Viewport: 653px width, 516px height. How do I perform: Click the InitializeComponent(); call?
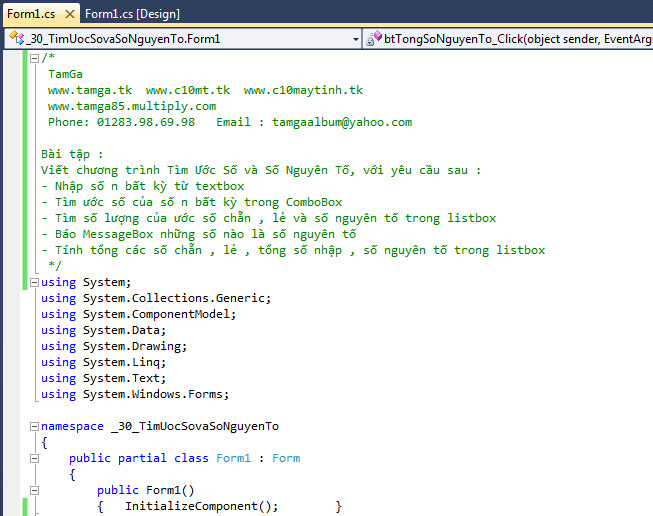(202, 506)
